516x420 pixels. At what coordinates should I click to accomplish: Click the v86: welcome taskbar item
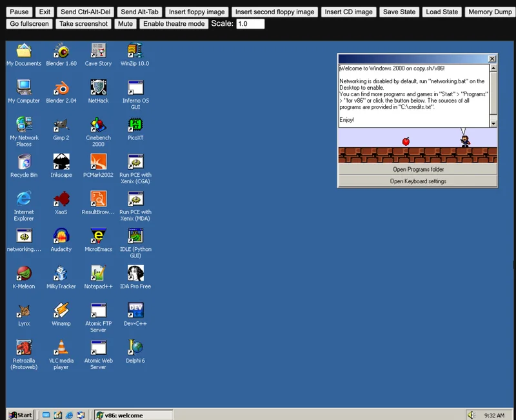(133, 415)
